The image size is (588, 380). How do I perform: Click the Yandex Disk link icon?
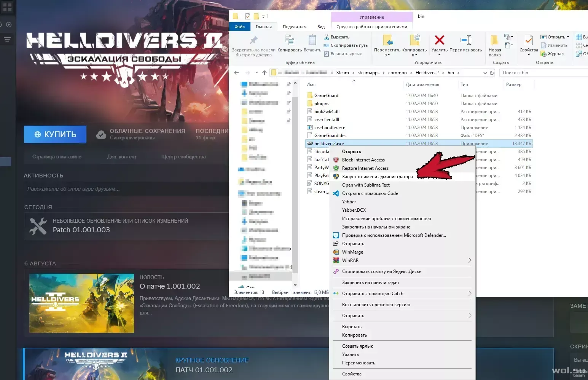[x=336, y=271]
